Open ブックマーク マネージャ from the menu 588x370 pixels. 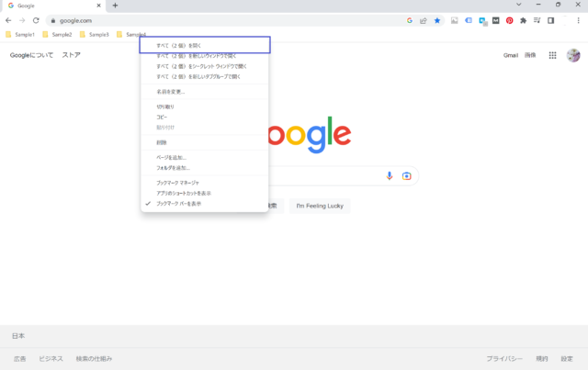click(205, 183)
